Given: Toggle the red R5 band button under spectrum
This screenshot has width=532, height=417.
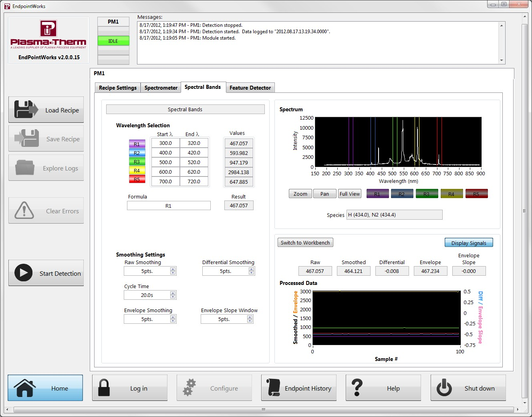Looking at the screenshot, I should point(476,194).
